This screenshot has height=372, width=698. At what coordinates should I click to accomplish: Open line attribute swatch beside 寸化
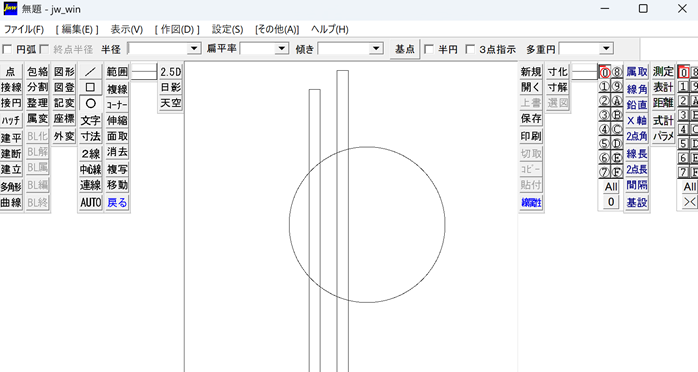point(584,72)
